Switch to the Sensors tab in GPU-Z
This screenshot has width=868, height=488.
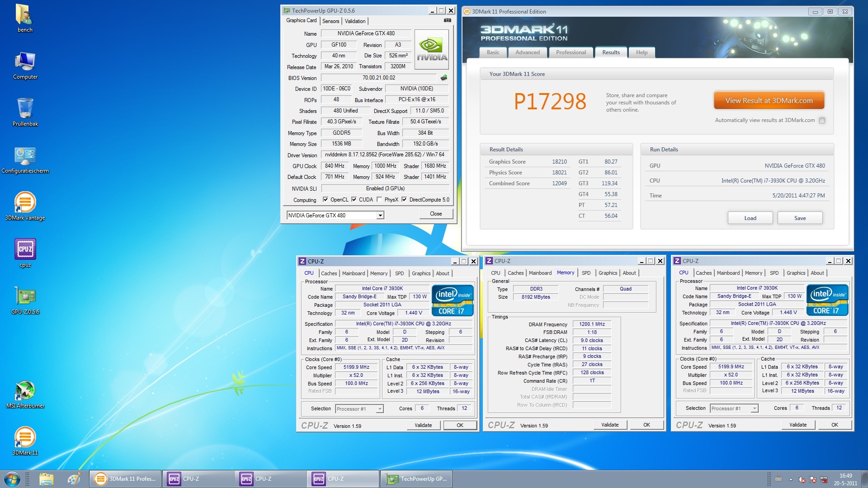pyautogui.click(x=330, y=21)
